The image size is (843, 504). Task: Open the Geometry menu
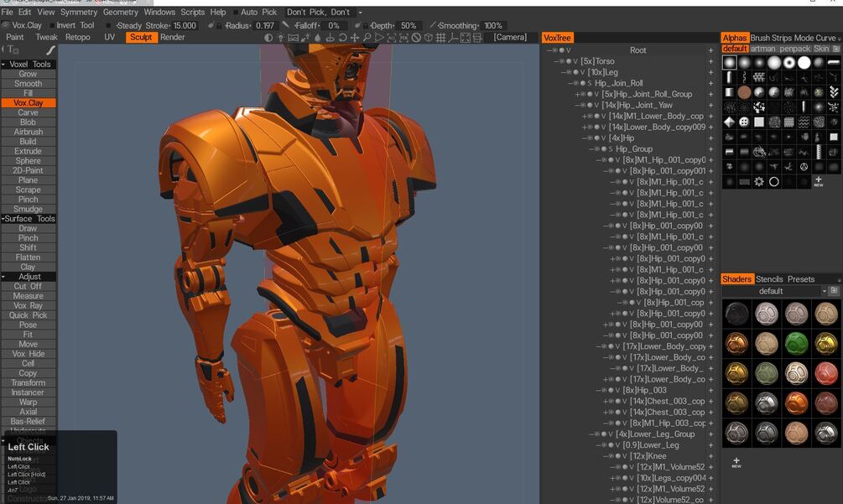click(x=121, y=12)
